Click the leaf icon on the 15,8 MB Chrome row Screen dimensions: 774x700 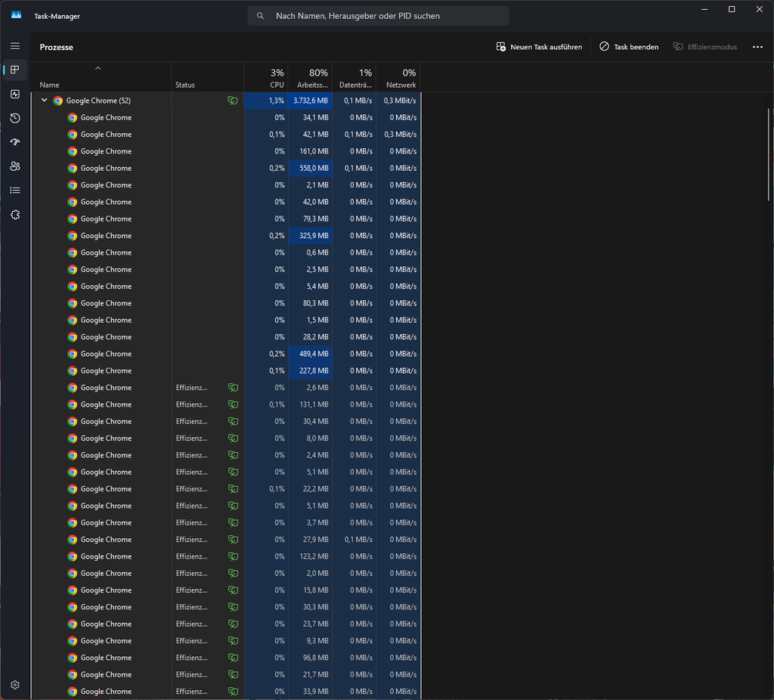tap(233, 590)
